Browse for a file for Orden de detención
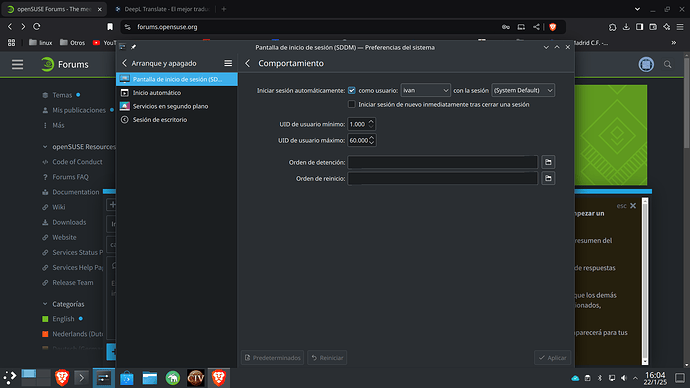This screenshot has height=388, width=690. click(x=548, y=162)
